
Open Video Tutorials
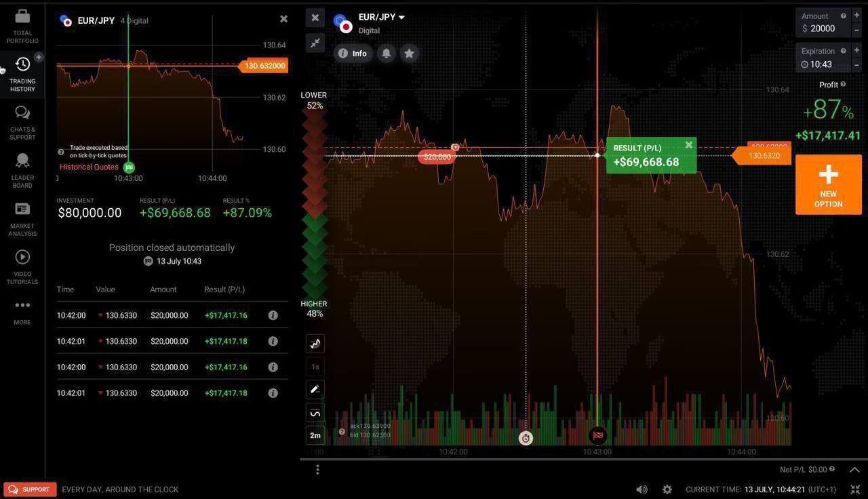point(22,266)
